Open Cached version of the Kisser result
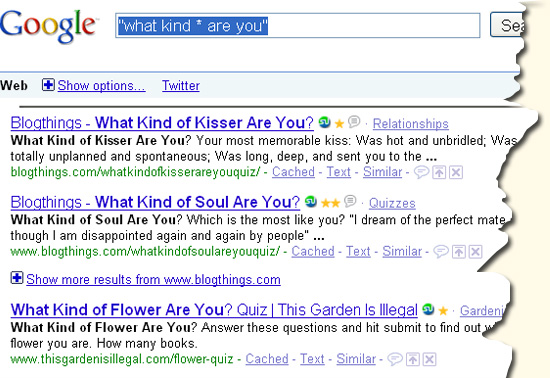Viewport: 550px width, 378px height. [293, 172]
